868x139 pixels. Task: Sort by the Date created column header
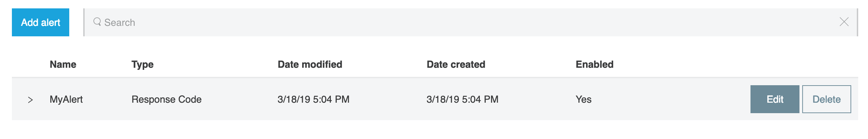pyautogui.click(x=456, y=64)
